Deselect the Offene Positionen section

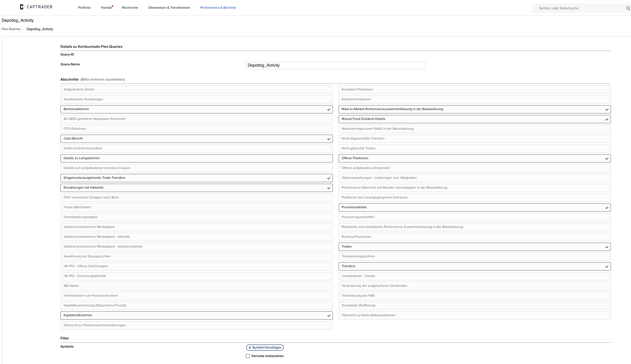(474, 158)
